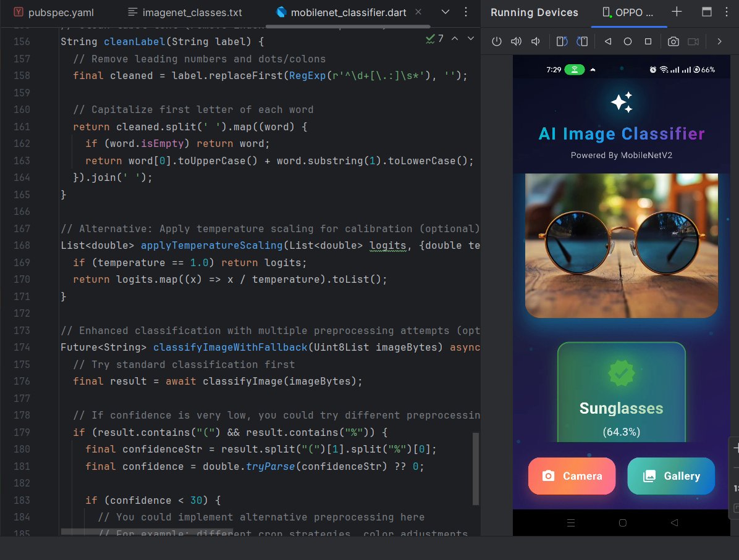Click the 7:29 time in status bar

[x=554, y=70]
